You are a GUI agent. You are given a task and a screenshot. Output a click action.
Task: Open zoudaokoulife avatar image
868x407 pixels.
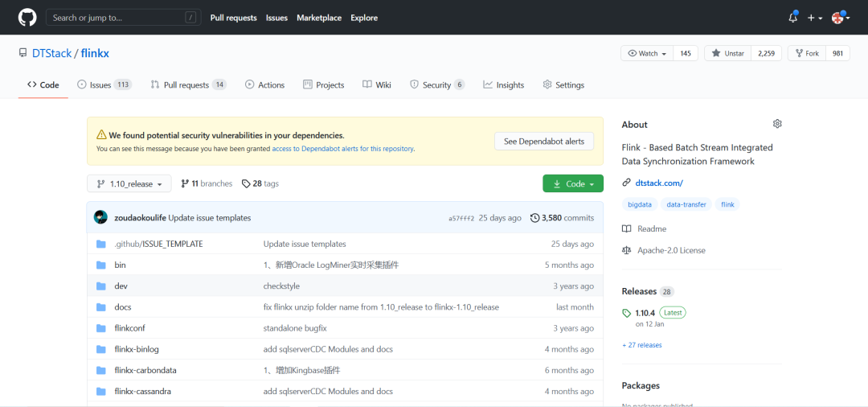[100, 218]
